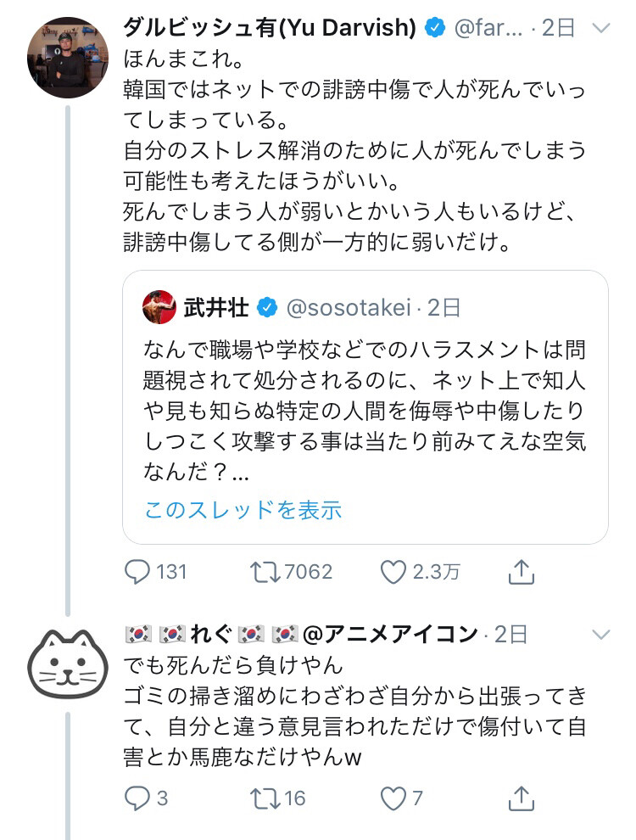Open 武井壮's profile avatar in quoted tweet

click(159, 307)
